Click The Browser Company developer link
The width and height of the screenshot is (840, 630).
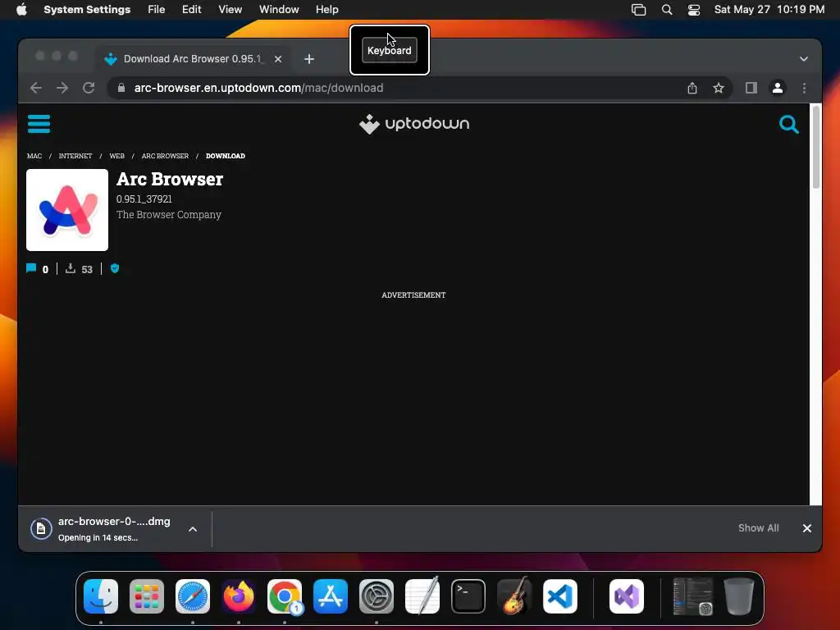coord(169,214)
